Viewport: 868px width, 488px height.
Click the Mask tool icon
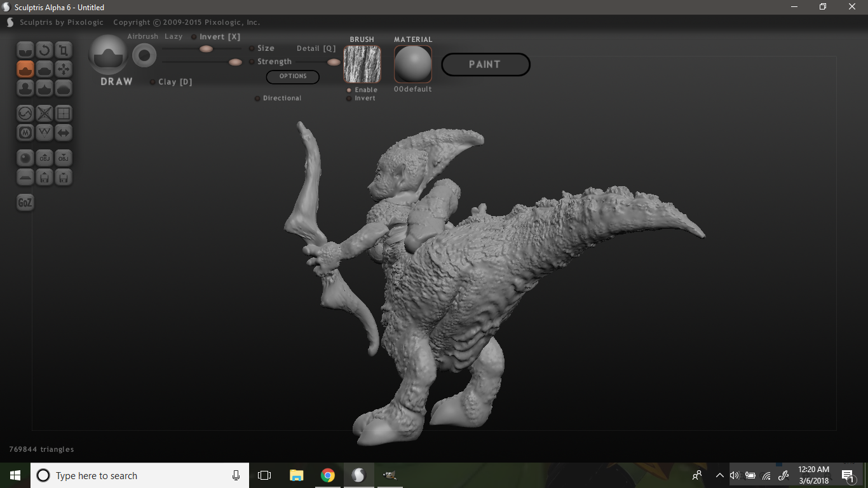click(x=25, y=132)
